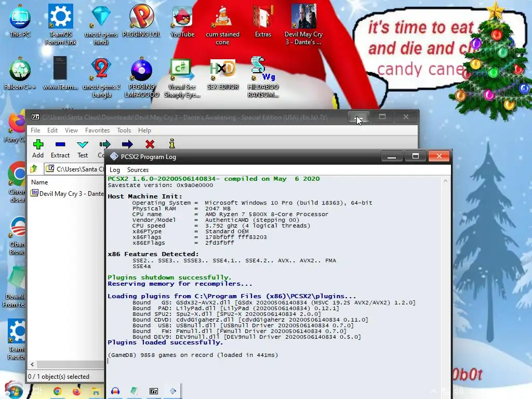Select the PEGGING LOL Peggle icon

(141, 20)
